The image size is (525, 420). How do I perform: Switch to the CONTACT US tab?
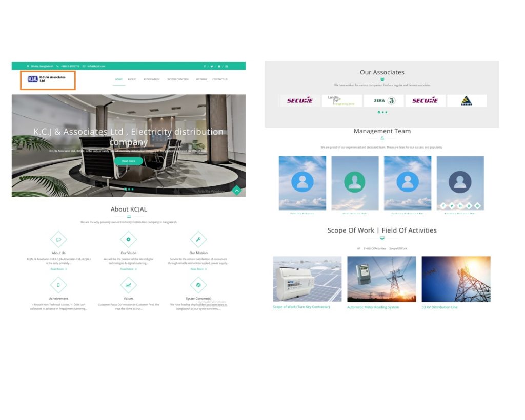(x=220, y=79)
